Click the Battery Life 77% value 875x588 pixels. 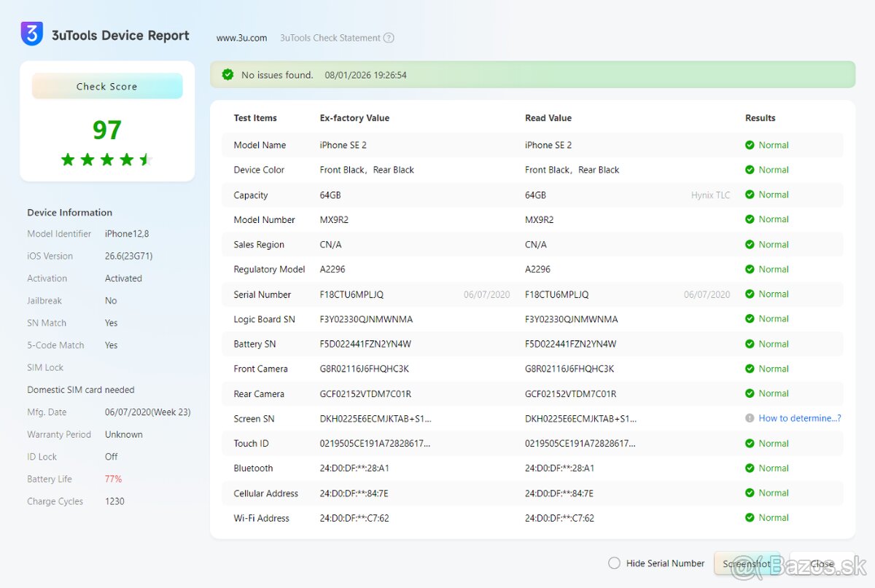(113, 479)
